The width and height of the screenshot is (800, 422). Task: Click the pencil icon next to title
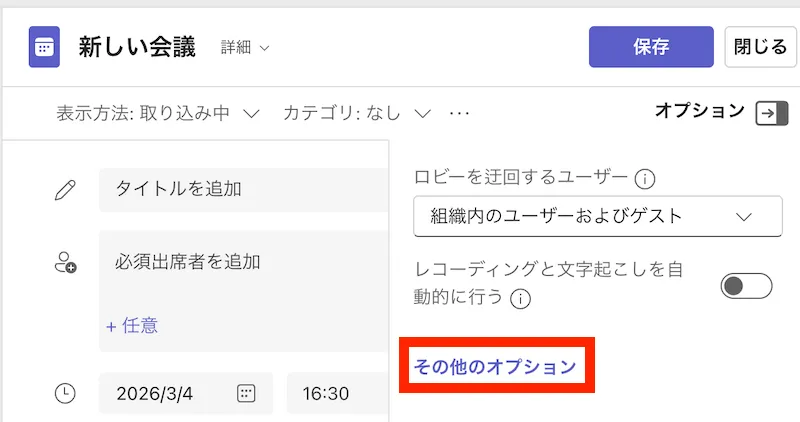pyautogui.click(x=65, y=189)
